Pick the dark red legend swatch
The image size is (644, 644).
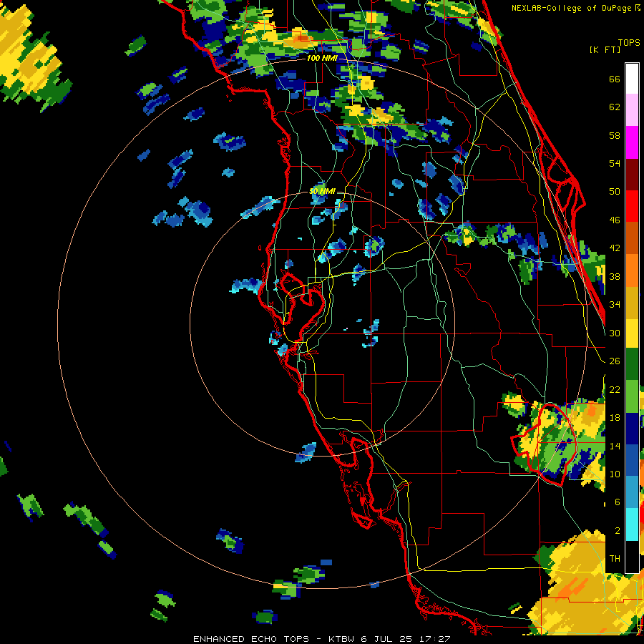[x=632, y=175]
